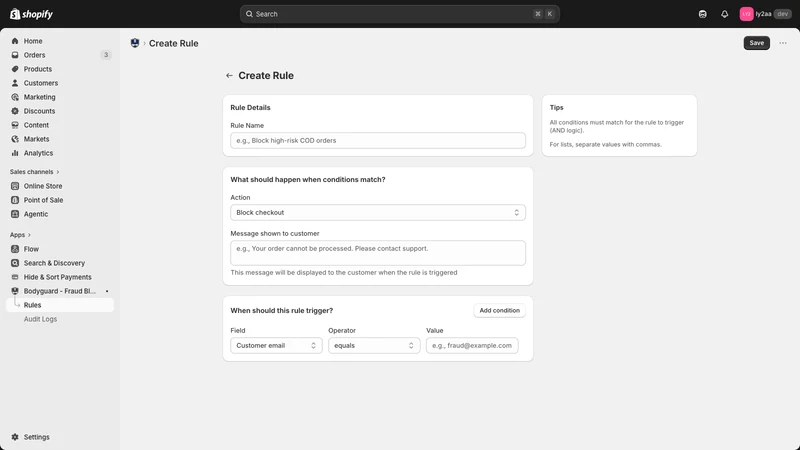Viewport: 800px width, 450px height.
Task: Click the Create Rule breadcrumb title
Action: point(173,43)
